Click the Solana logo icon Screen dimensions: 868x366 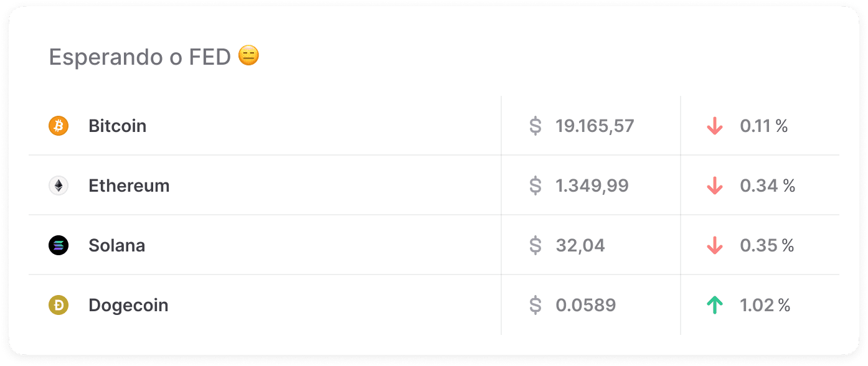tap(57, 245)
